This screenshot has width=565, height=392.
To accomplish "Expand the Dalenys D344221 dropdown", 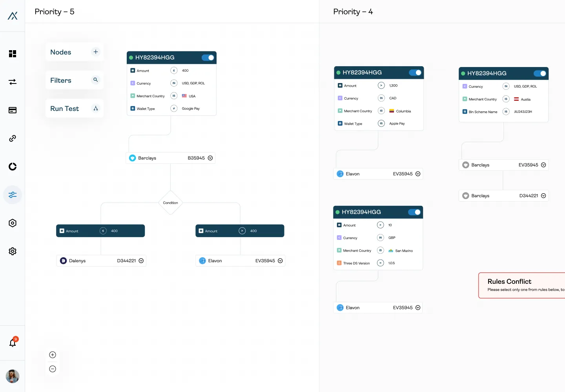I will coord(141,261).
